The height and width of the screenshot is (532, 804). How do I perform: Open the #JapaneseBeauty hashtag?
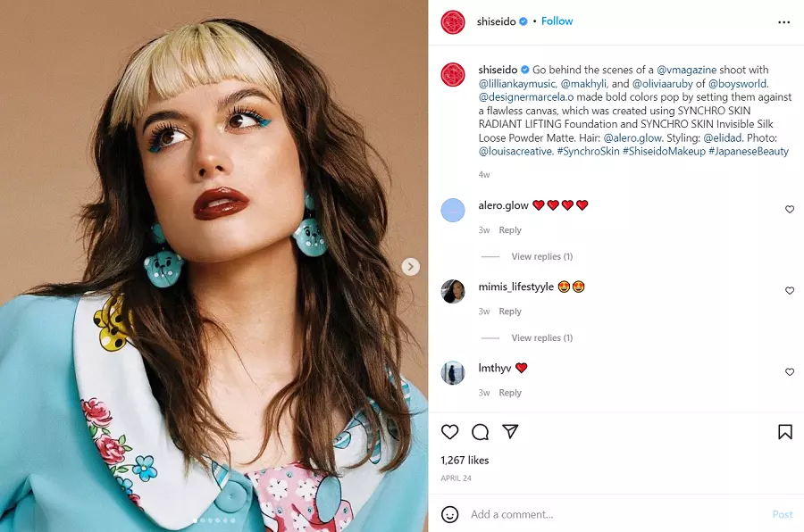pyautogui.click(x=749, y=152)
